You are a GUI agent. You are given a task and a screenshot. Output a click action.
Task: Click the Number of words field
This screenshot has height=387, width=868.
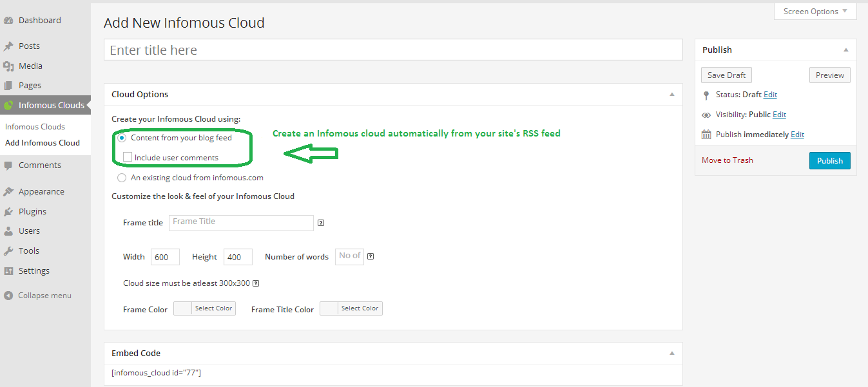click(349, 257)
